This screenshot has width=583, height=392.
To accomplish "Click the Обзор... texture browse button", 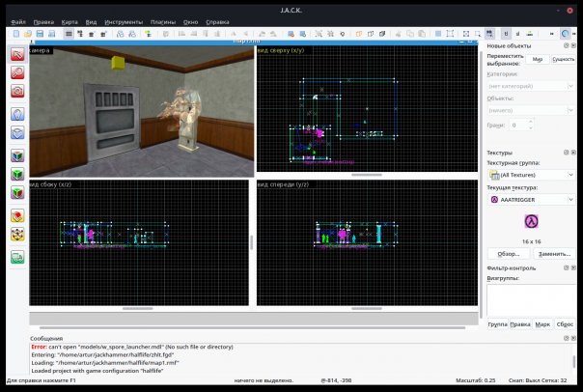I will (x=509, y=253).
